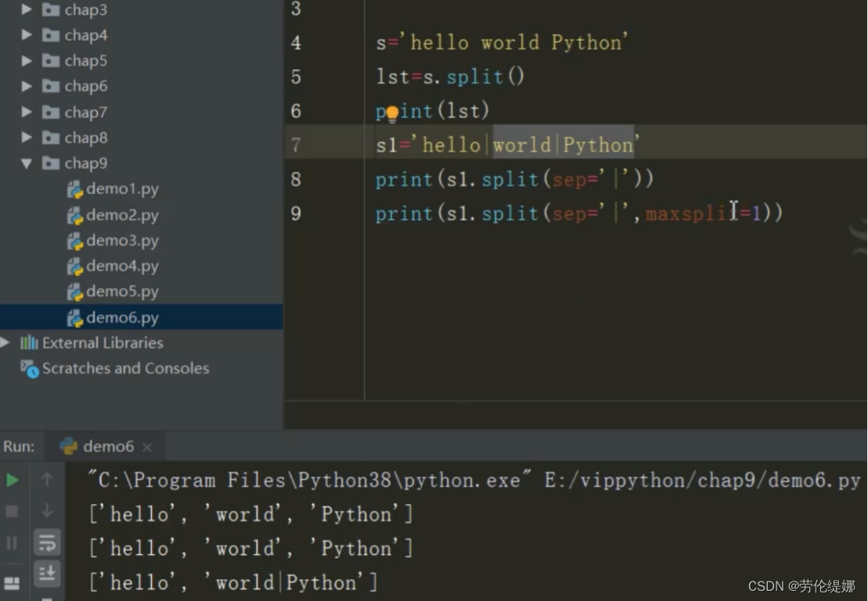Pause the program output icon
Screen dimensions: 868x601
[12, 543]
